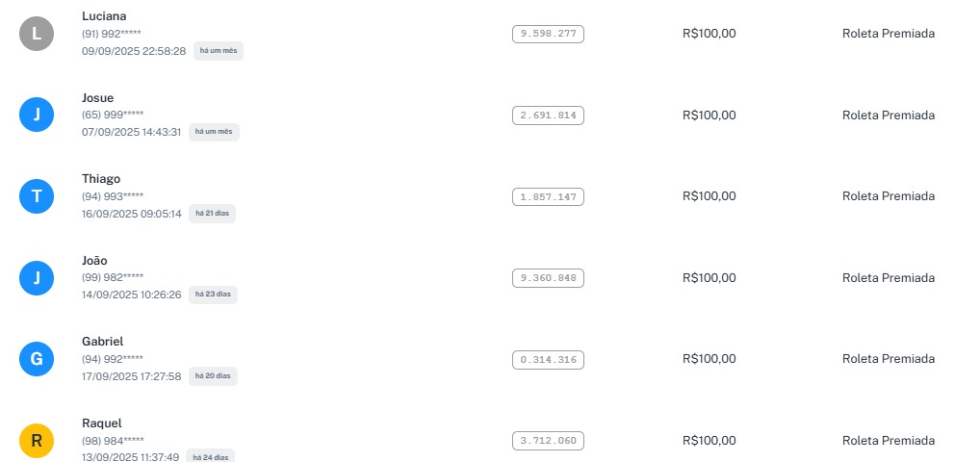Click ticket number 1.857.147
Screen dimensions: 980x462
tap(548, 196)
